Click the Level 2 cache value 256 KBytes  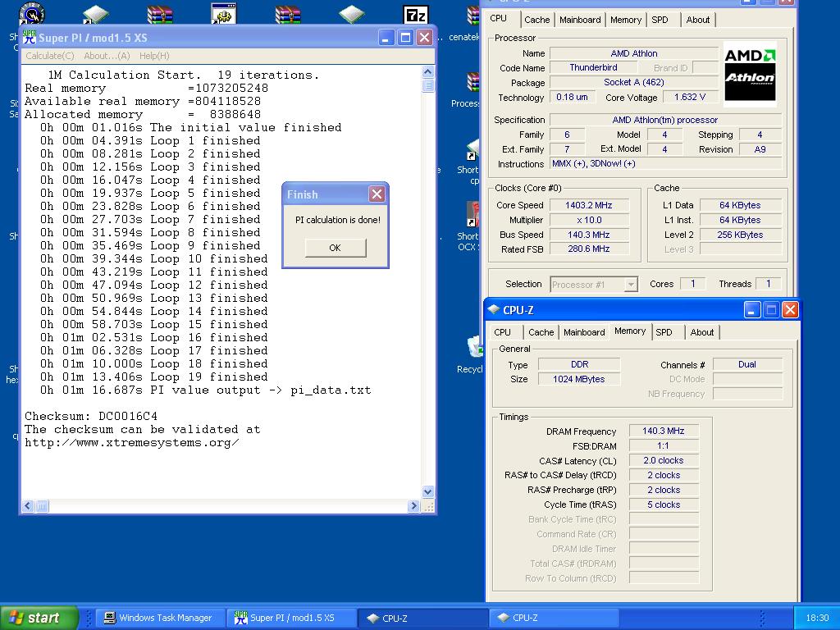click(740, 235)
